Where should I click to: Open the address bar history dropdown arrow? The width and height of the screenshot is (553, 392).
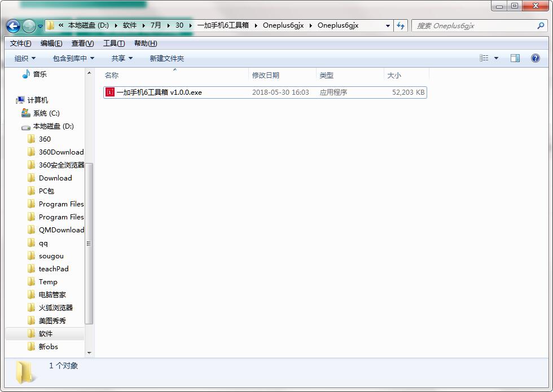pyautogui.click(x=388, y=25)
